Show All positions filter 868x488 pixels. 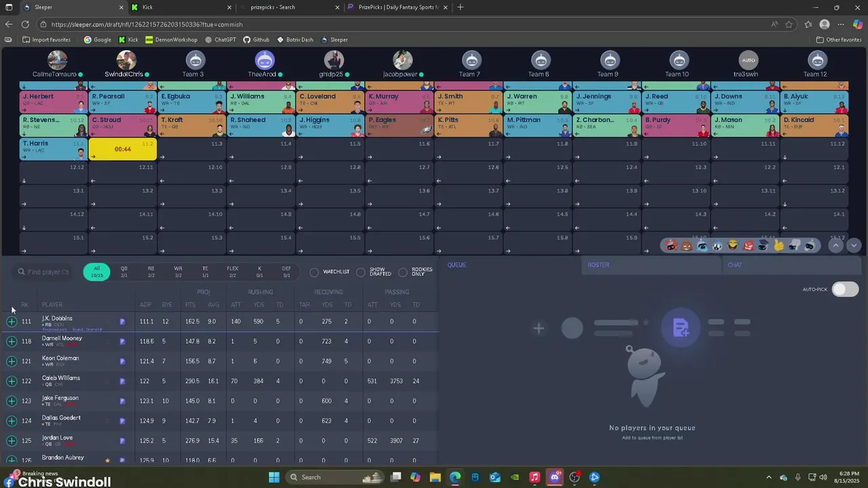97,272
